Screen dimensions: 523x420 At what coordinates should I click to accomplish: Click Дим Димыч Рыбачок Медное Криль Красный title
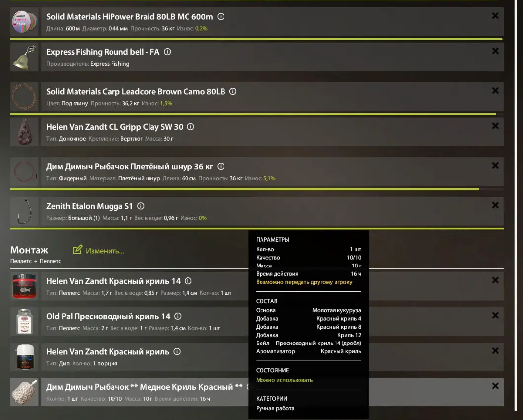click(x=145, y=387)
